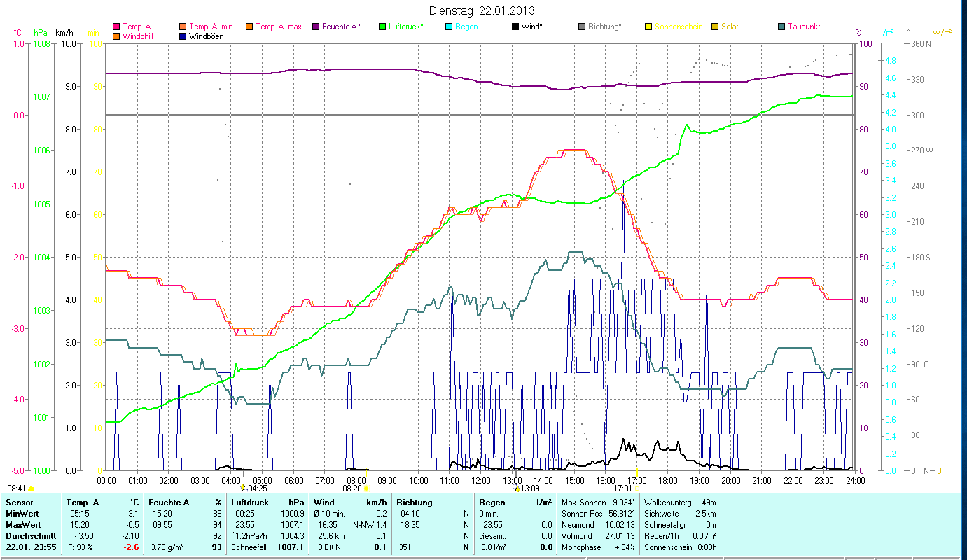
Task: Click the °C axis unit label
Action: [x=18, y=33]
